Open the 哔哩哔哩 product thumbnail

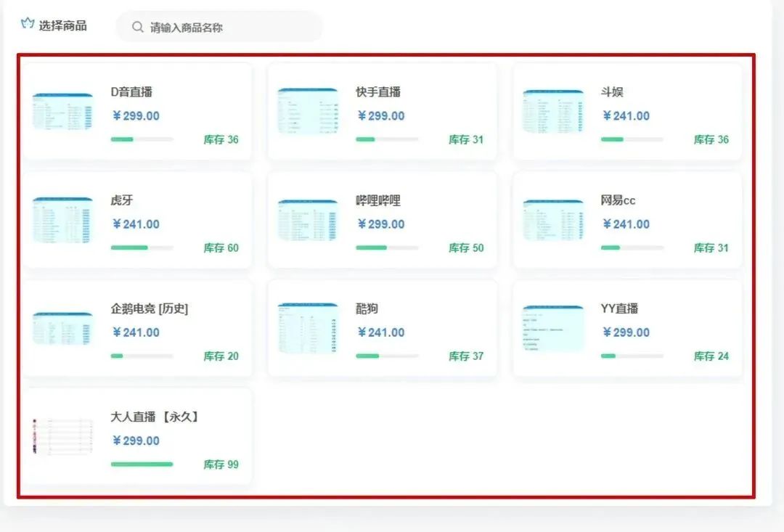pos(306,221)
